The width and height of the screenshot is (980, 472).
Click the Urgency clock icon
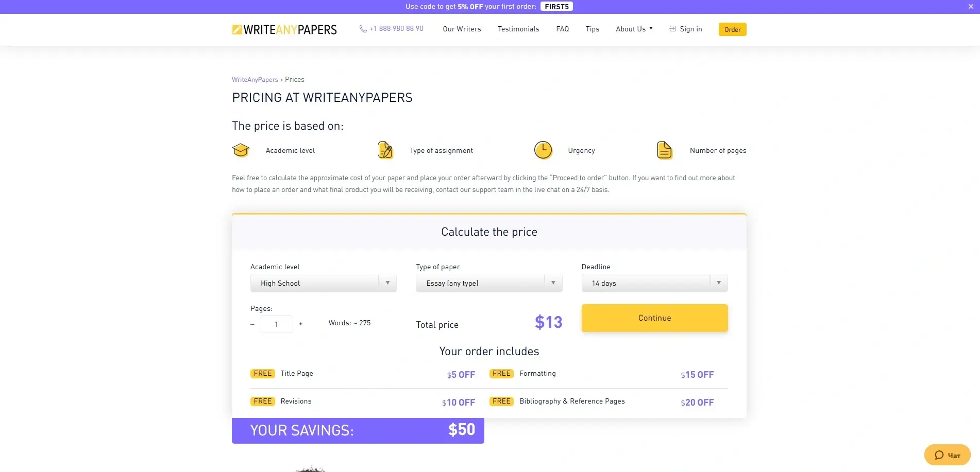click(543, 150)
